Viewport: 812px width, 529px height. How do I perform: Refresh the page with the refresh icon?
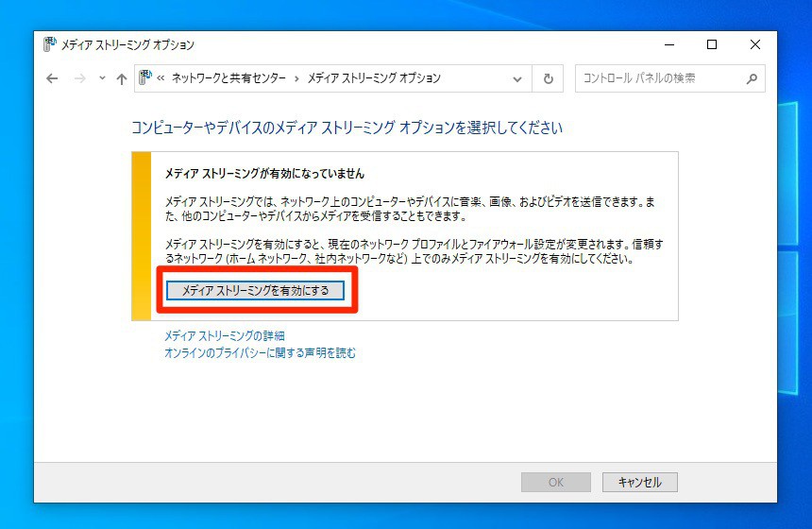click(x=548, y=78)
